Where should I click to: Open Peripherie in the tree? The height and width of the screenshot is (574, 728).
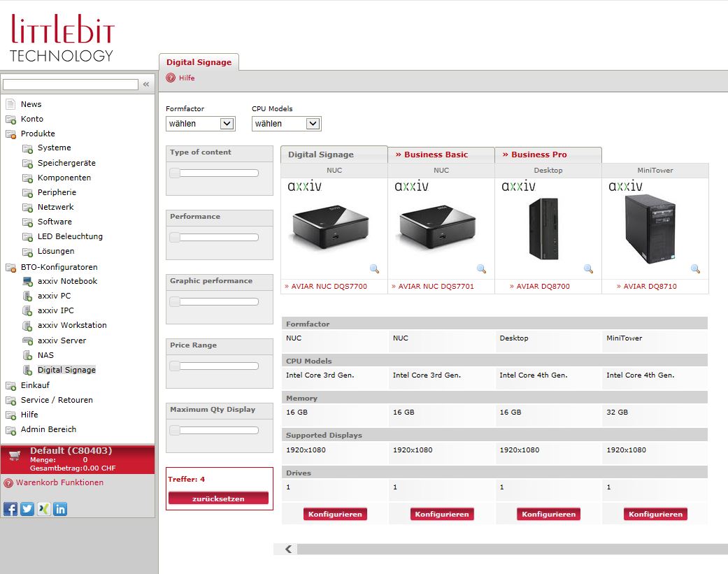coord(57,192)
